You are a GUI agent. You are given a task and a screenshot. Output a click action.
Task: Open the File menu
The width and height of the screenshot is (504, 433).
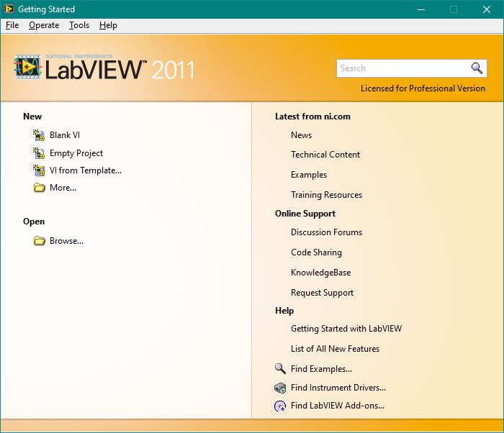coord(12,25)
